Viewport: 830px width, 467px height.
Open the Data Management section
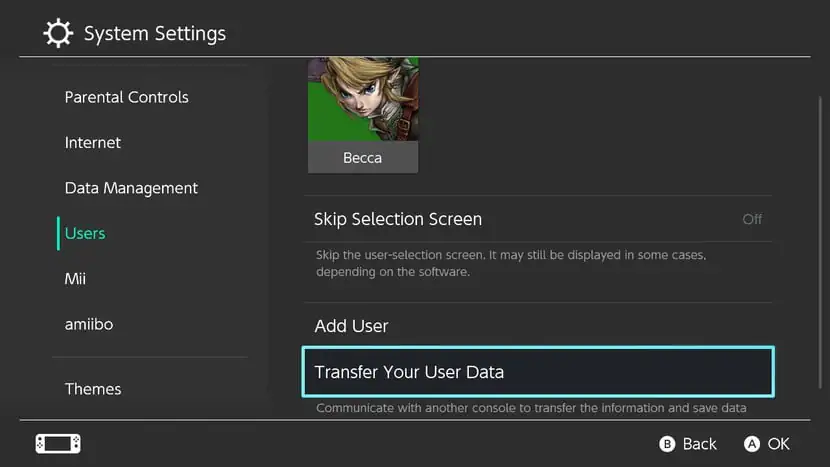(x=131, y=188)
